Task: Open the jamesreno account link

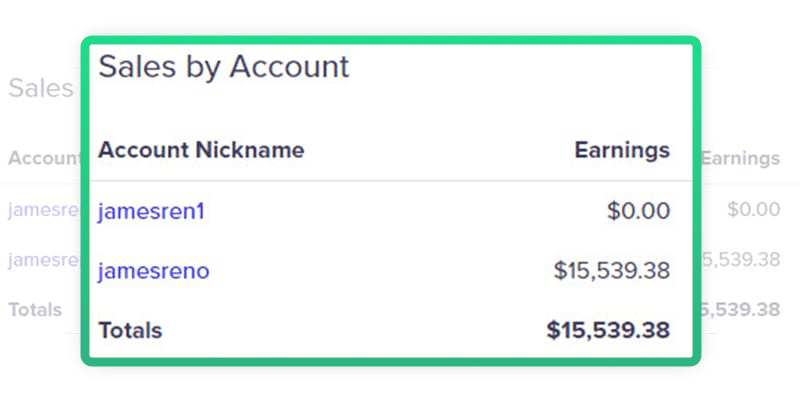Action: [153, 271]
